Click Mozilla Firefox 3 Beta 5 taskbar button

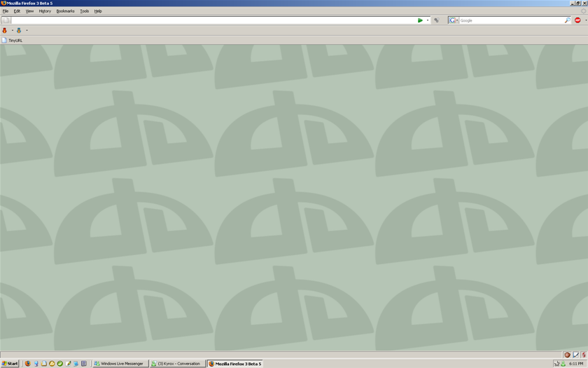(x=235, y=364)
